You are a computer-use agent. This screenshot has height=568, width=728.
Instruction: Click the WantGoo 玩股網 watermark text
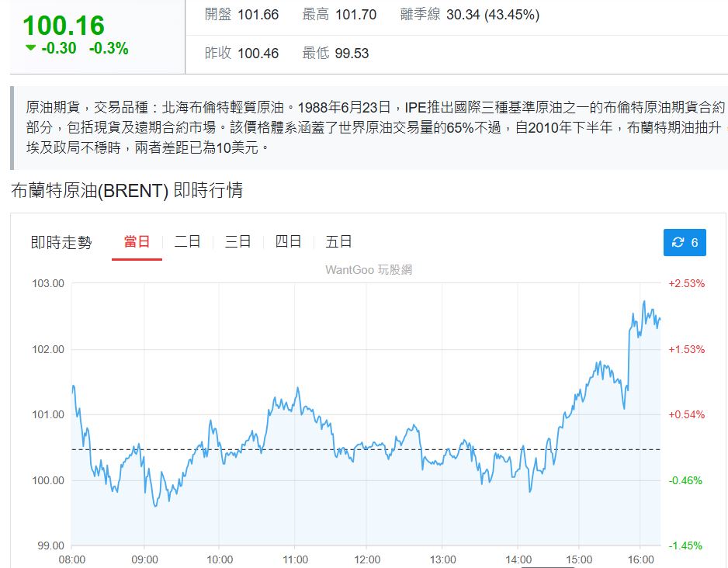click(368, 269)
